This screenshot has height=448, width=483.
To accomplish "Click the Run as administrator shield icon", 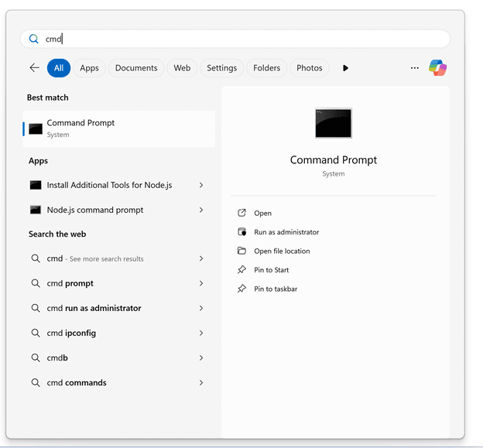I will pos(241,231).
